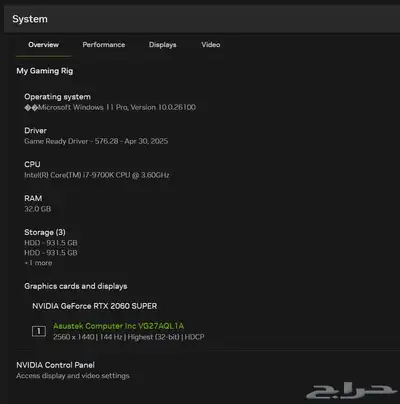
Task: Click the 2560 x 1440 resolution details line
Action: (128, 337)
